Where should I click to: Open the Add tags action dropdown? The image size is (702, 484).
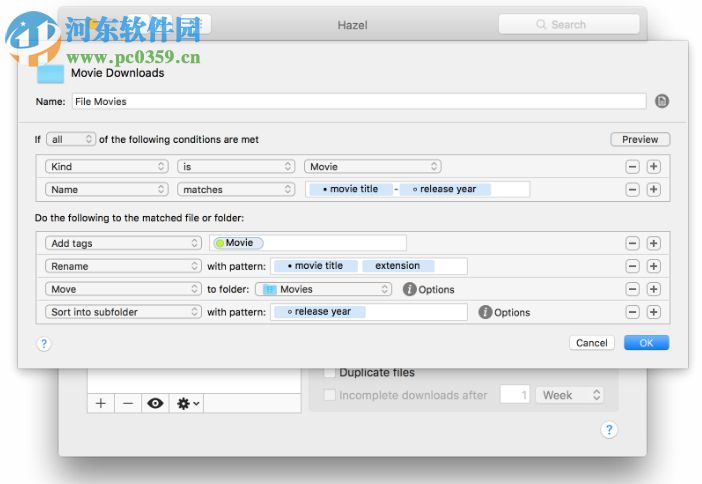pyautogui.click(x=123, y=243)
